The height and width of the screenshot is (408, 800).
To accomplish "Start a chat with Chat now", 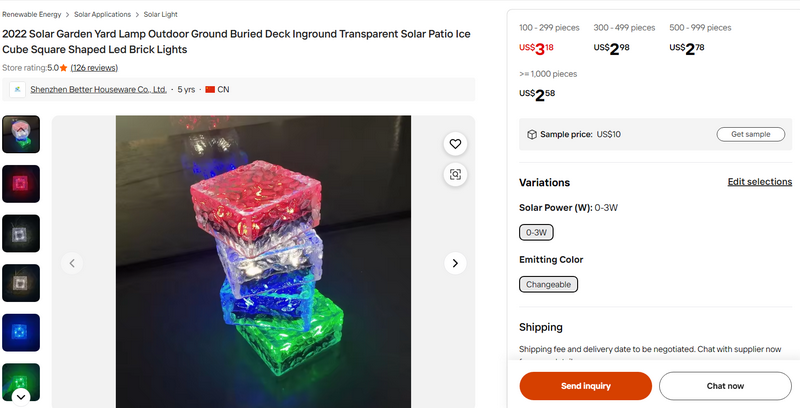I will [x=725, y=386].
